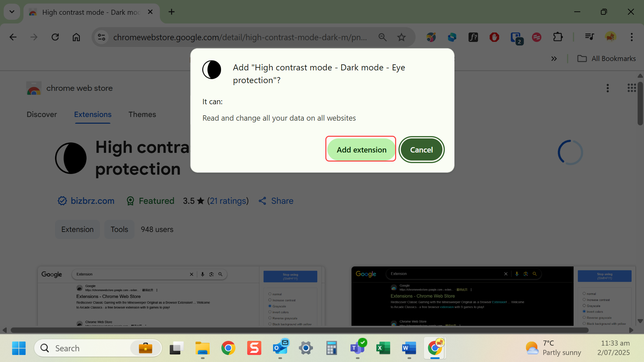
Task: Open the Themes tab in web store
Action: click(x=142, y=115)
